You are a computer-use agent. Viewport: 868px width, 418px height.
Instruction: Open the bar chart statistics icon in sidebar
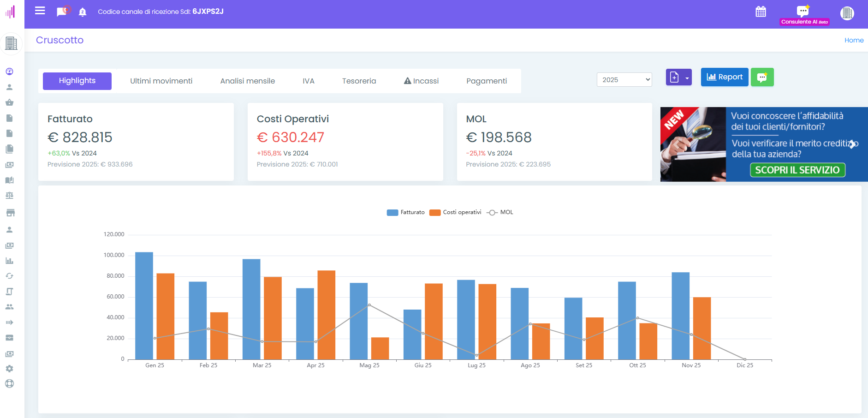point(9,261)
